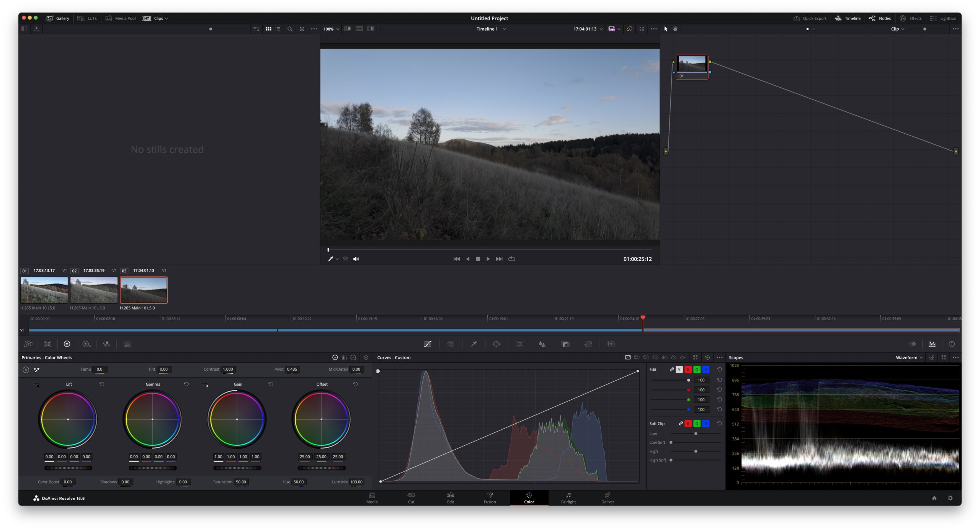
Task: Show the Keyframes panel
Action: point(913,344)
